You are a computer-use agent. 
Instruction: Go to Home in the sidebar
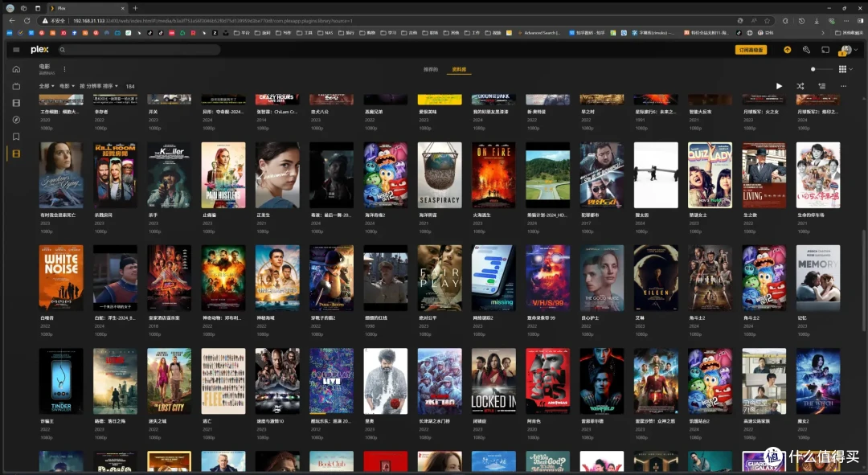[16, 69]
